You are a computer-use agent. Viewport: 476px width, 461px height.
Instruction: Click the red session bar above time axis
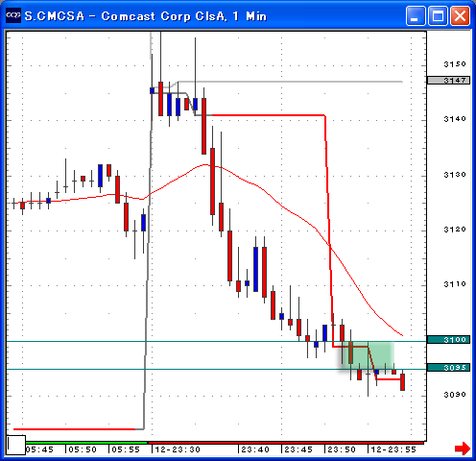(x=286, y=443)
